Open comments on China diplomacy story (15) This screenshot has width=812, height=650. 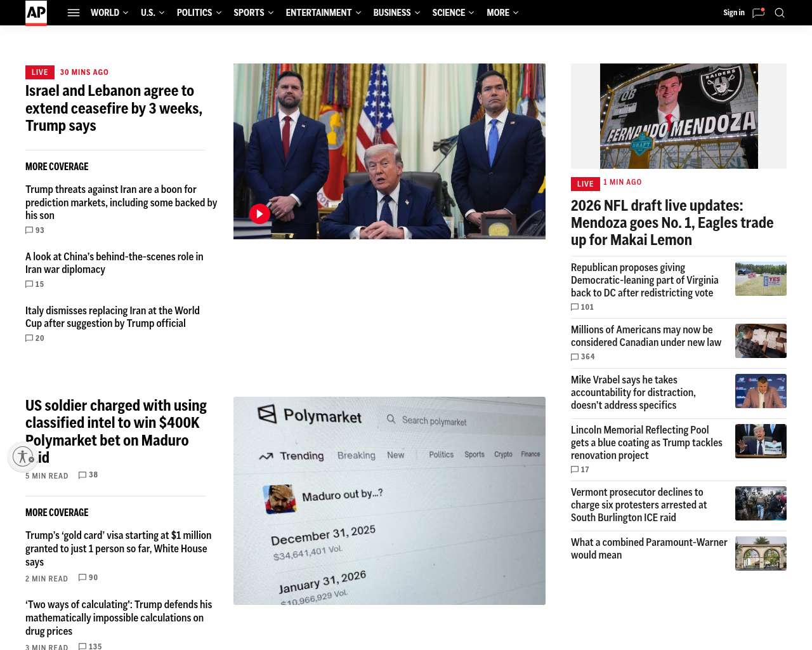pos(35,284)
